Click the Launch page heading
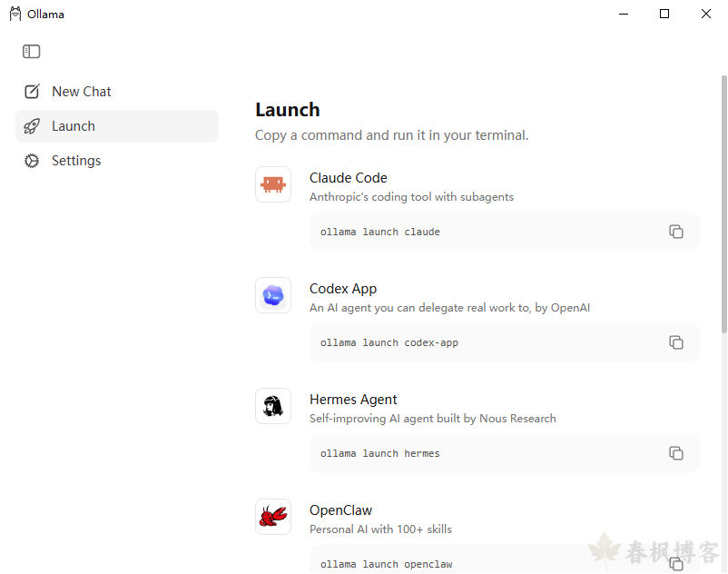This screenshot has height=574, width=728. pyautogui.click(x=288, y=110)
